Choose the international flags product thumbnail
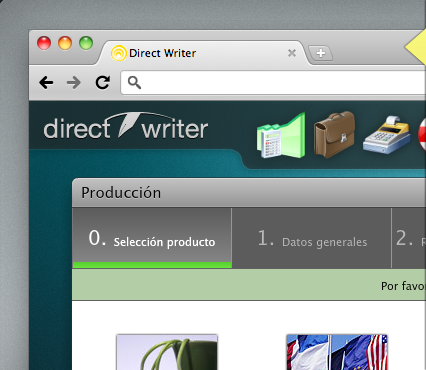Viewport: 426px width, 370px height. [x=337, y=352]
